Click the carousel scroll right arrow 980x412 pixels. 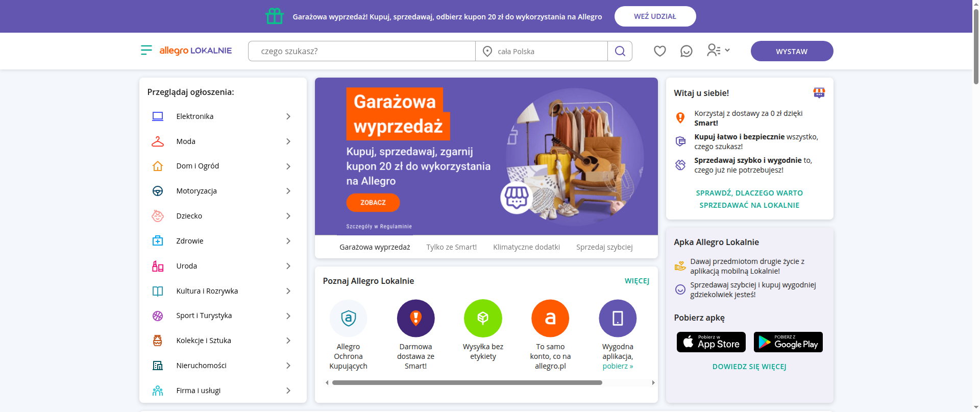pyautogui.click(x=653, y=382)
